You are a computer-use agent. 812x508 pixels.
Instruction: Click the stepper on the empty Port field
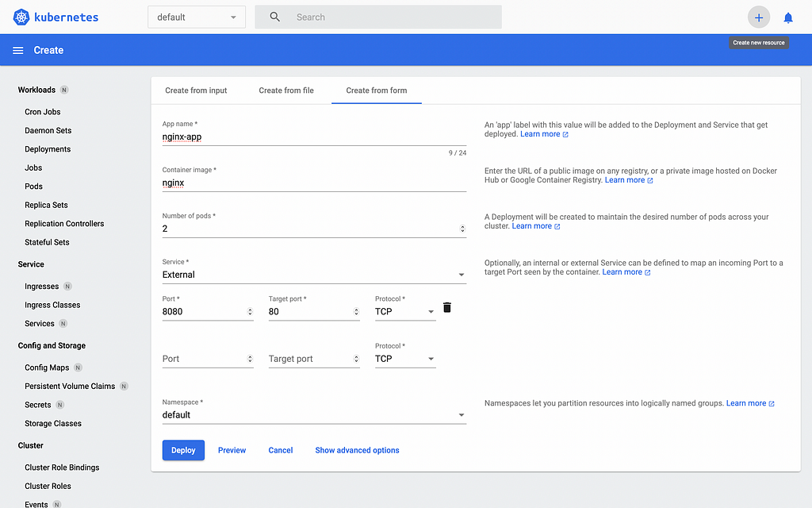pos(250,359)
